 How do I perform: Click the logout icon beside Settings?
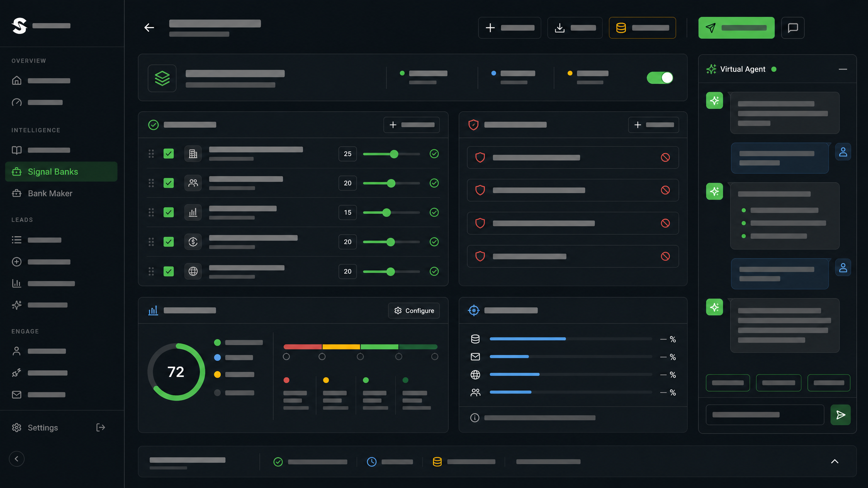click(101, 427)
